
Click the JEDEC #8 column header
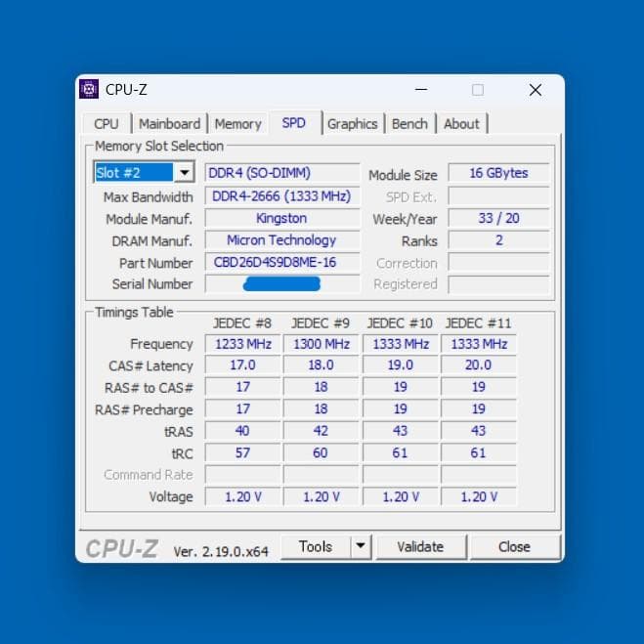click(x=242, y=323)
